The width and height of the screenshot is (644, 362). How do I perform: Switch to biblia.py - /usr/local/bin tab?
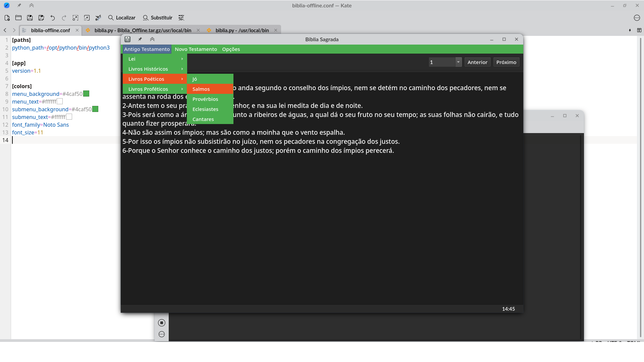[242, 30]
